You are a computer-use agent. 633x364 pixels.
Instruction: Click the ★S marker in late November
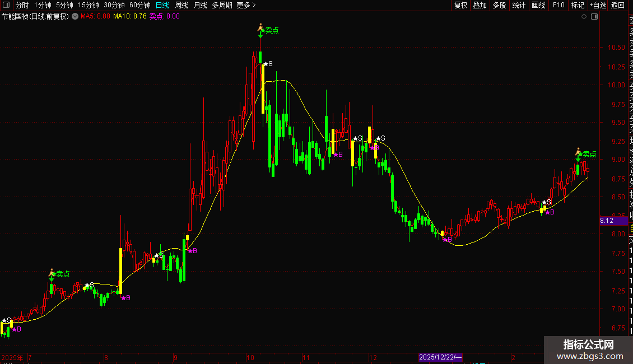357,138
